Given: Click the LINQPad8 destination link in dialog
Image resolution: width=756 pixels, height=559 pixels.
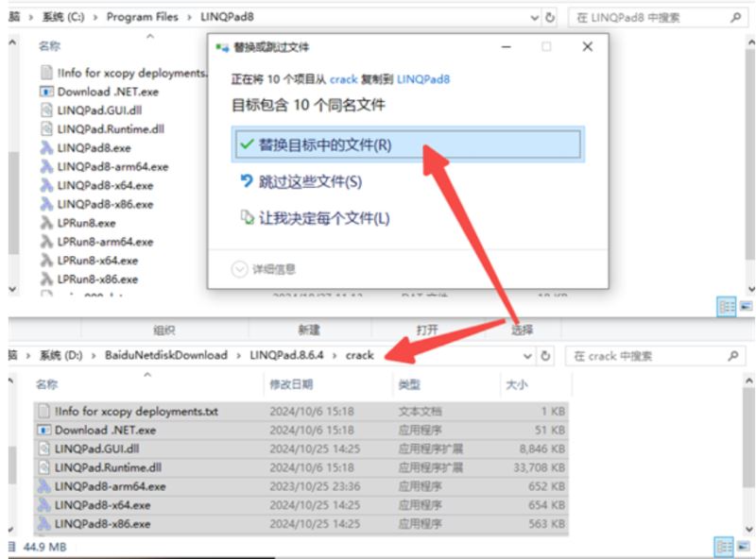Looking at the screenshot, I should (x=423, y=79).
